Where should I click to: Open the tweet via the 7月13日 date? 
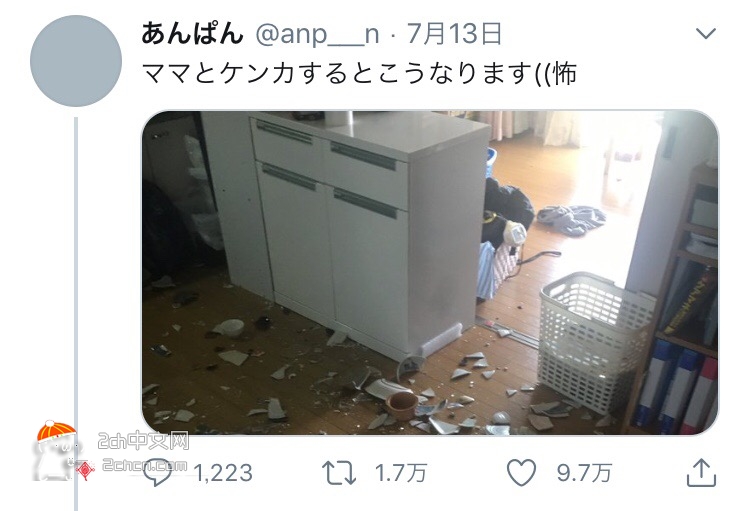coord(454,34)
